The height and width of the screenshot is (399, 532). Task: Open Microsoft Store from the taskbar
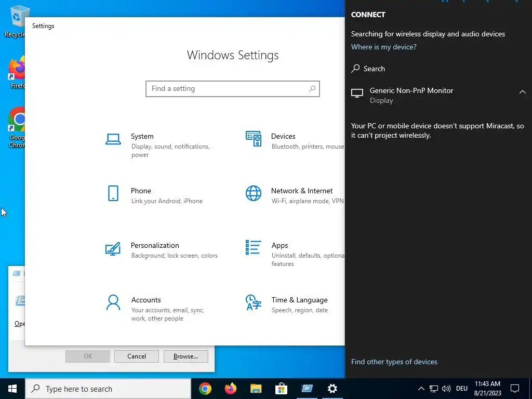pos(281,389)
